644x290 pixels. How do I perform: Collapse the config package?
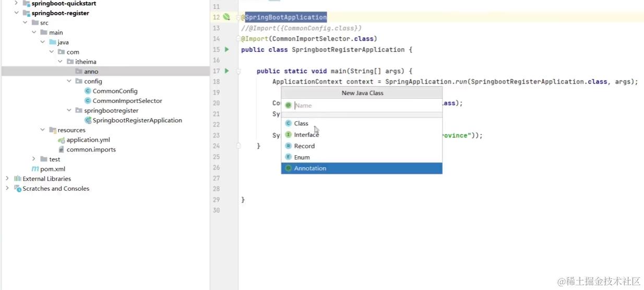pyautogui.click(x=69, y=82)
